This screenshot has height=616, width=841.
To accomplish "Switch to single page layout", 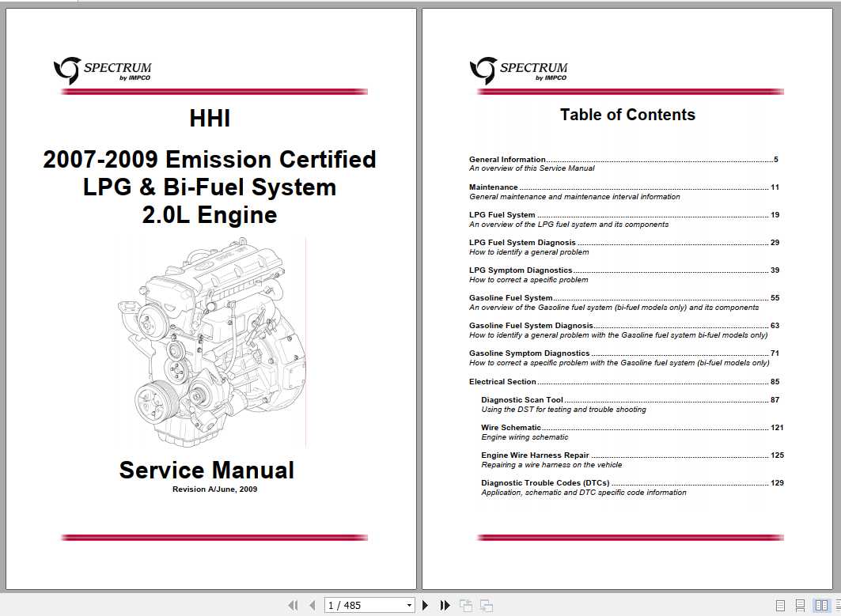I will (x=780, y=605).
